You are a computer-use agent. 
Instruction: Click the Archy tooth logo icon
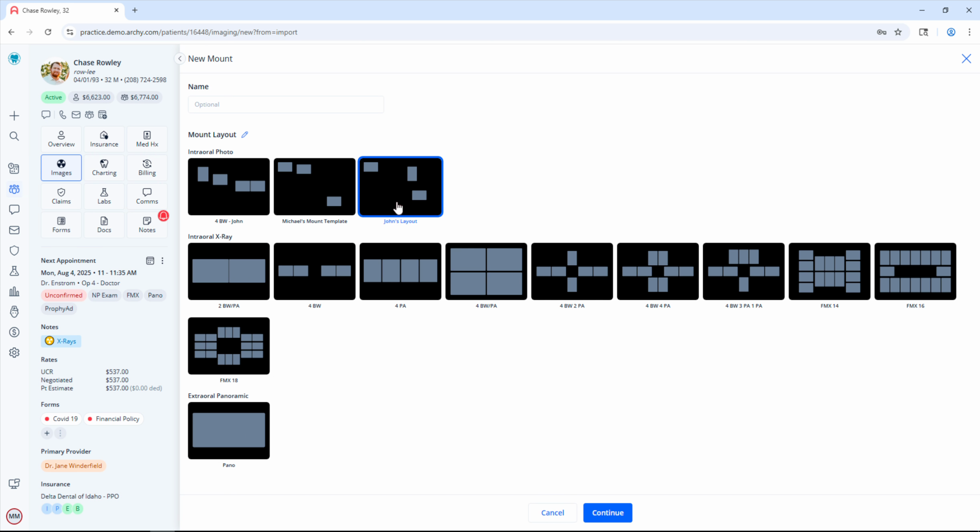click(x=14, y=59)
